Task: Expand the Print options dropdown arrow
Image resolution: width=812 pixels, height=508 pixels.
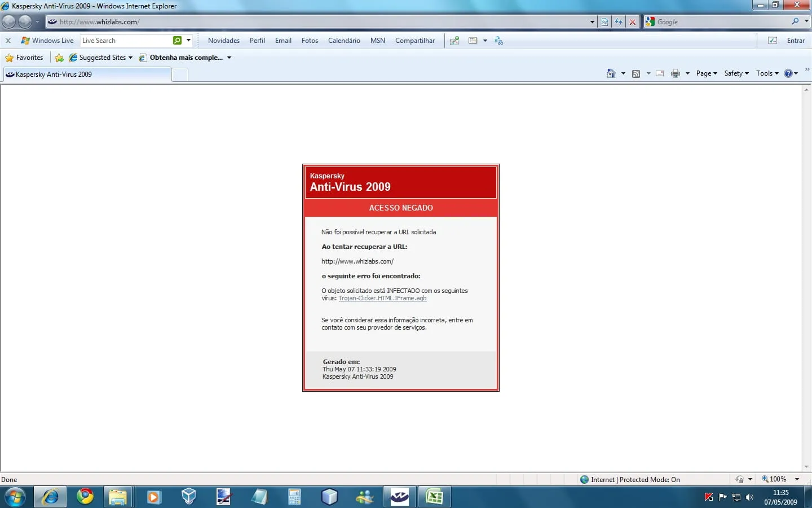Action: [687, 73]
